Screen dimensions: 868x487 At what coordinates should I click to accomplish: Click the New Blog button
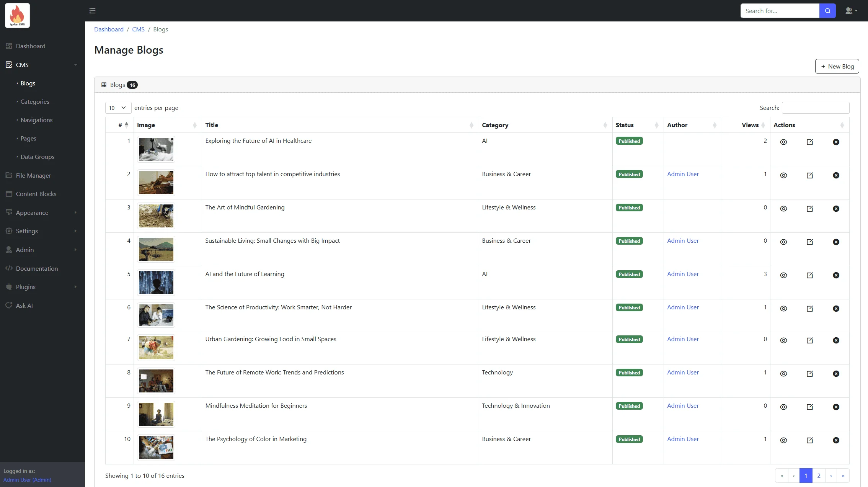[837, 66]
